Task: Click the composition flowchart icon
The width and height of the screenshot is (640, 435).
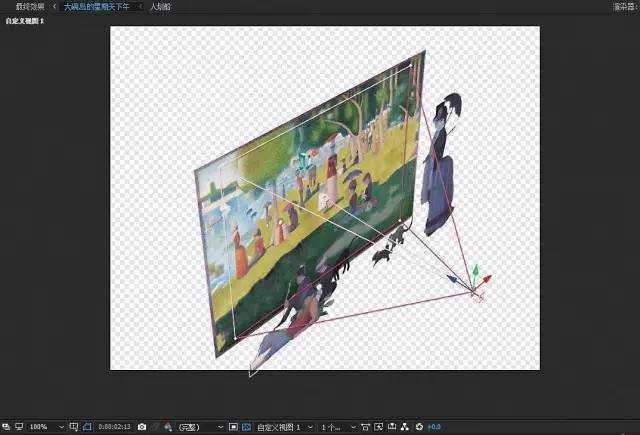Action: click(x=405, y=427)
